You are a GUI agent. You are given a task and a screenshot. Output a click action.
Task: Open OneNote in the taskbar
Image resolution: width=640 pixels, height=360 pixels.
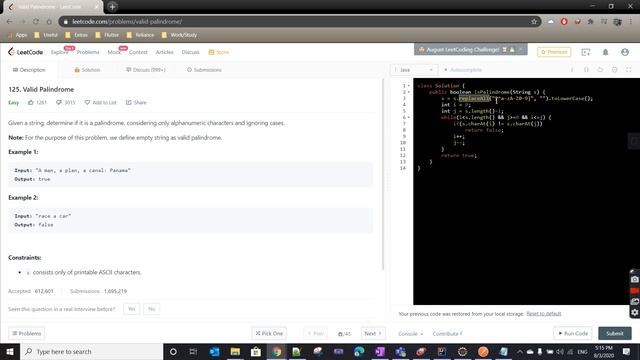pyautogui.click(x=380, y=351)
